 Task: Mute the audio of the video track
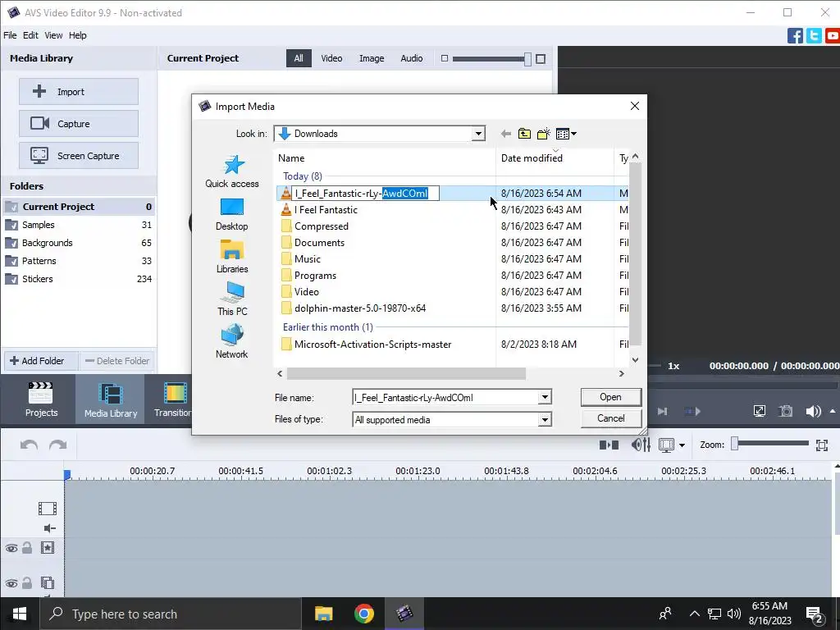(x=49, y=529)
